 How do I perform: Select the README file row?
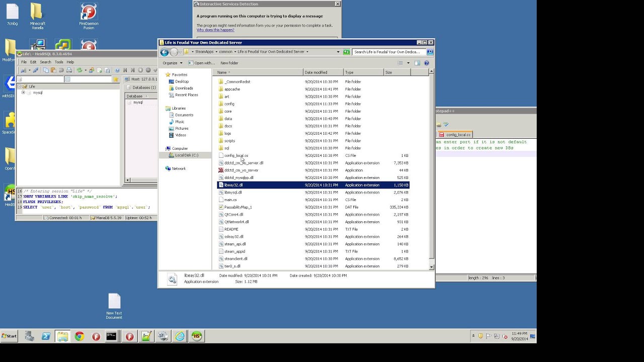coord(313,229)
